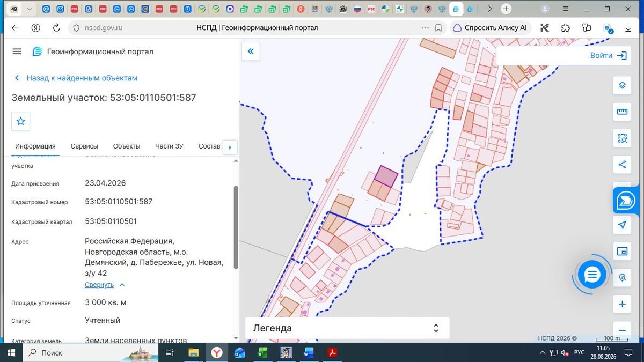Open the overview mini-map tool
The width and height of the screenshot is (644, 362).
pos(623,252)
